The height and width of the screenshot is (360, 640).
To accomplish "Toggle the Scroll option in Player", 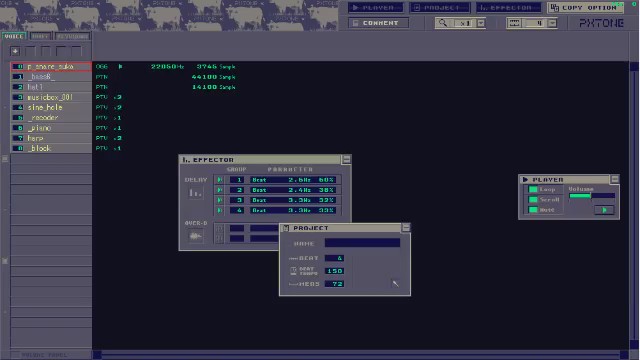I will click(x=533, y=200).
